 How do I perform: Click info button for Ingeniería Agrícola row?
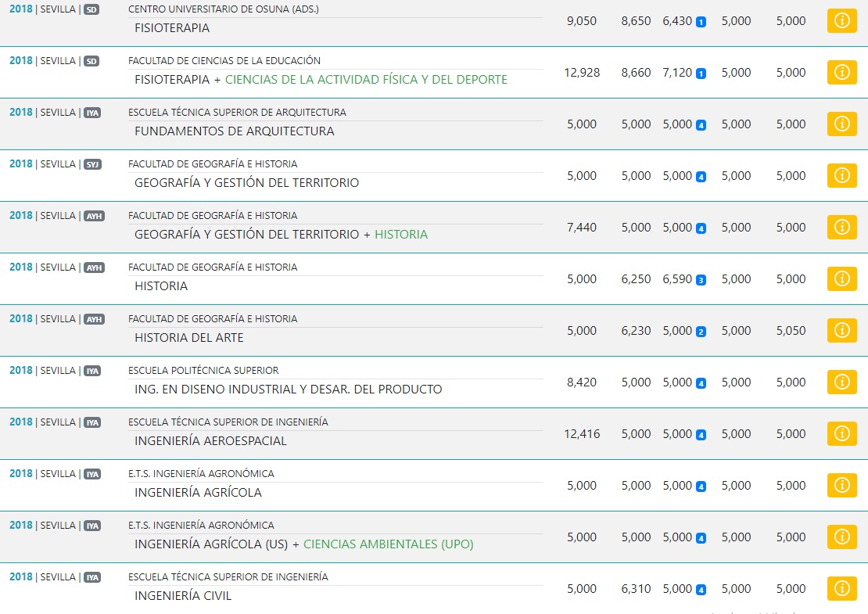click(x=841, y=486)
